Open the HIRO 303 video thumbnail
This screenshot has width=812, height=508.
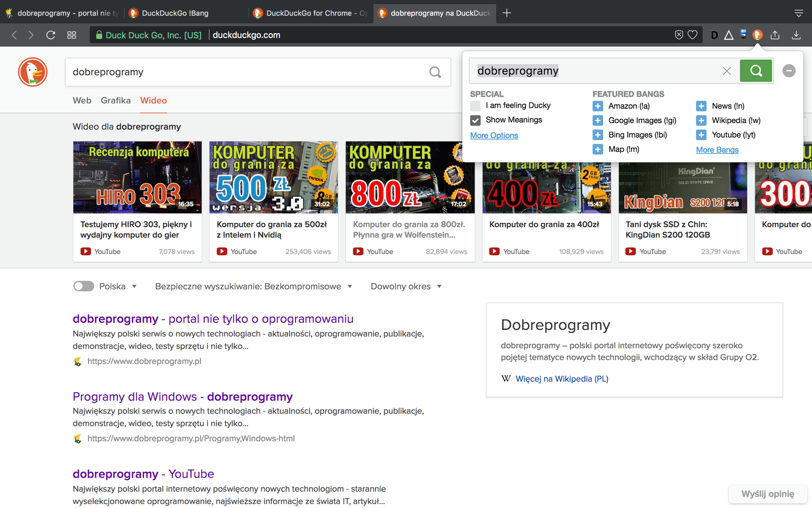click(x=137, y=177)
